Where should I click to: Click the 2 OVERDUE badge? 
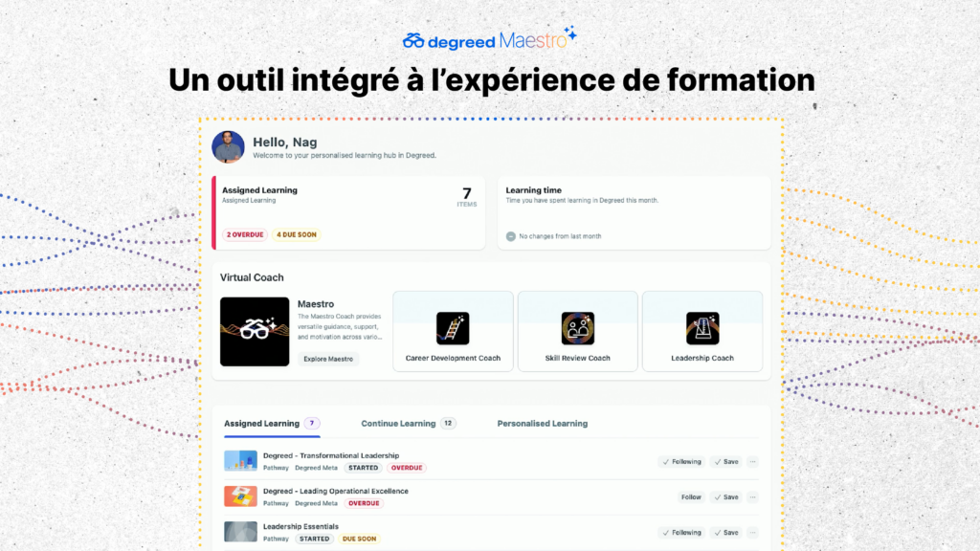(245, 235)
